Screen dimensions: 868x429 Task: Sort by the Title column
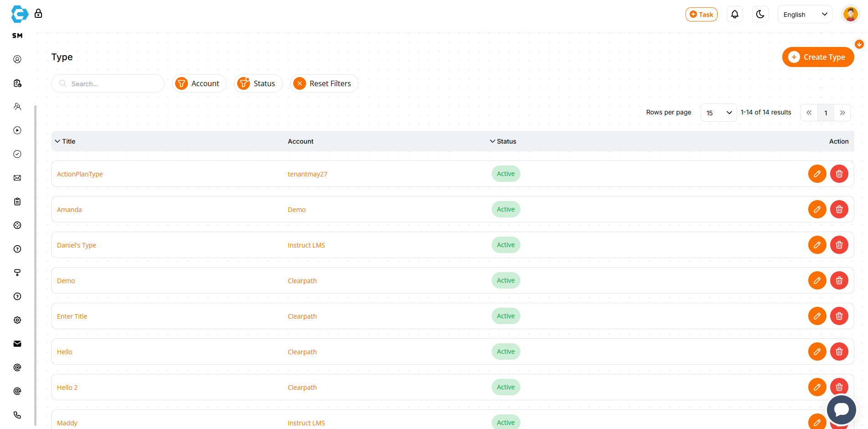(65, 141)
